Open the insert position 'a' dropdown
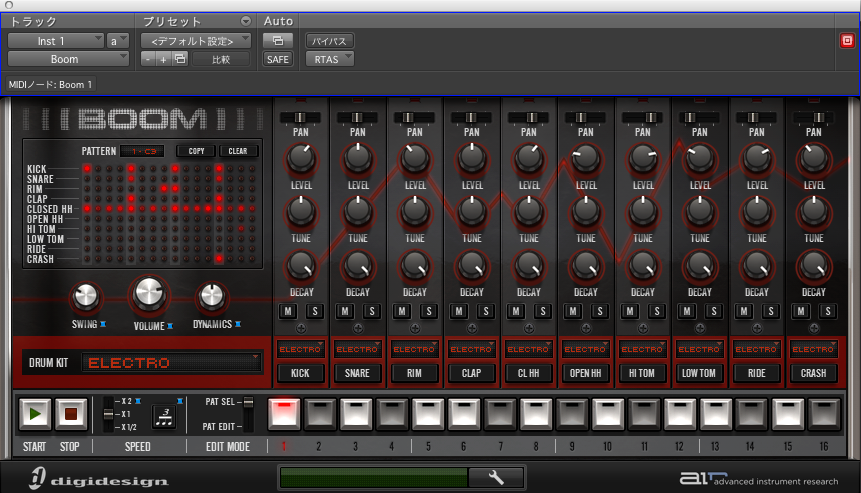This screenshot has width=861, height=493. 118,41
